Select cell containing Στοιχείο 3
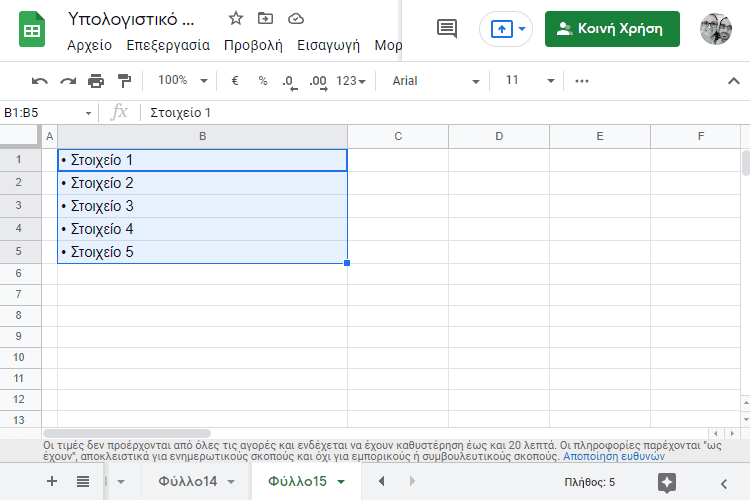This screenshot has height=500, width=750. tap(202, 206)
